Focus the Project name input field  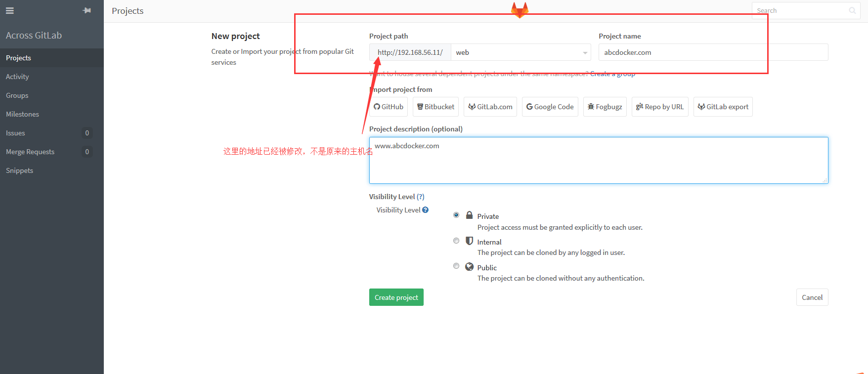click(713, 52)
